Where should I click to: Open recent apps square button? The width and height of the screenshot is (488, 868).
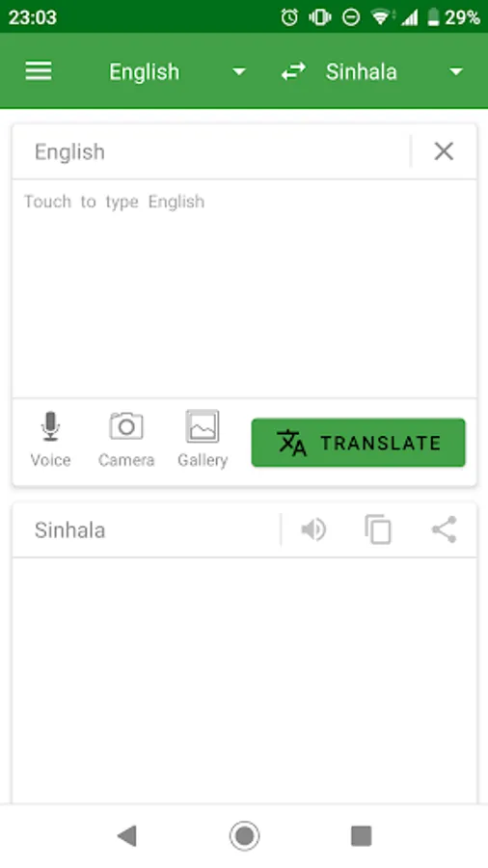(x=362, y=836)
